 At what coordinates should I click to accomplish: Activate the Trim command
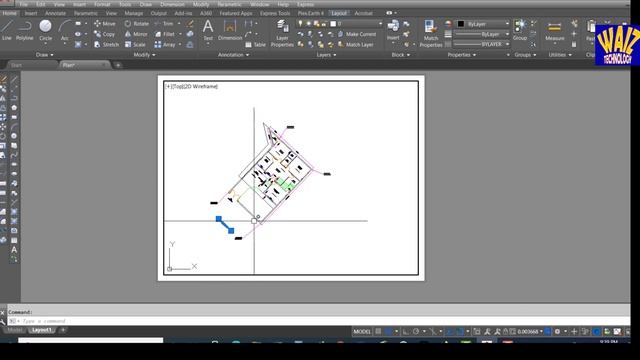point(164,24)
